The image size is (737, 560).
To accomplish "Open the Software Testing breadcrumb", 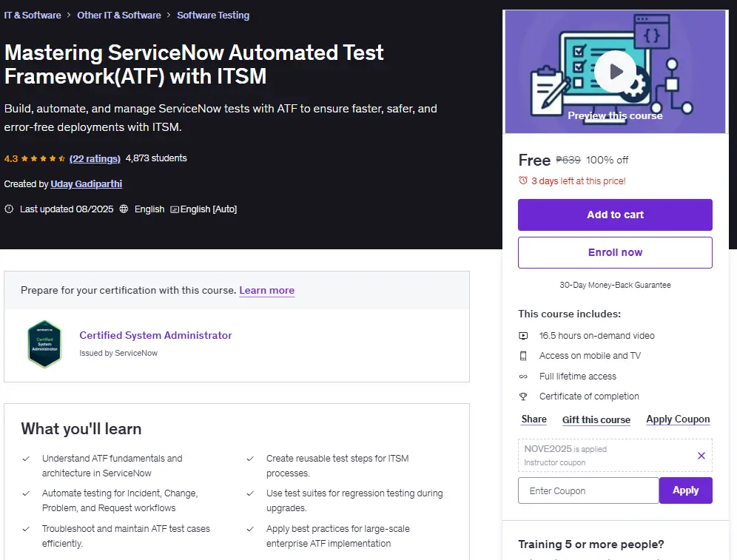I will (x=213, y=15).
